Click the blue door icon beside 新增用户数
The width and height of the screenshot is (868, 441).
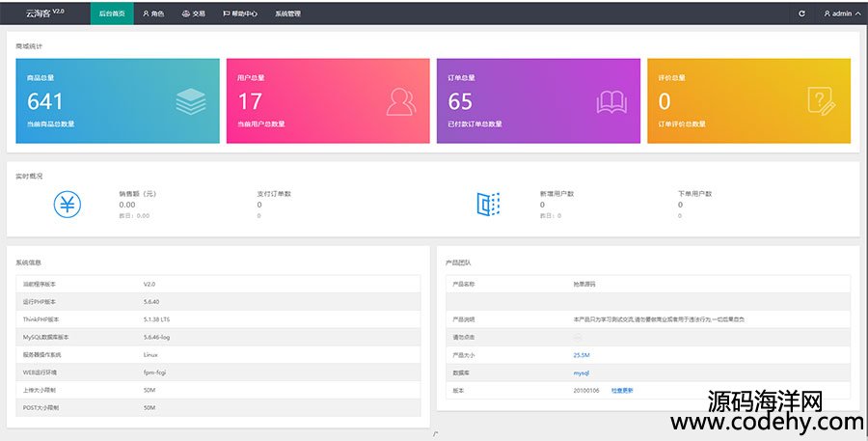[489, 205]
